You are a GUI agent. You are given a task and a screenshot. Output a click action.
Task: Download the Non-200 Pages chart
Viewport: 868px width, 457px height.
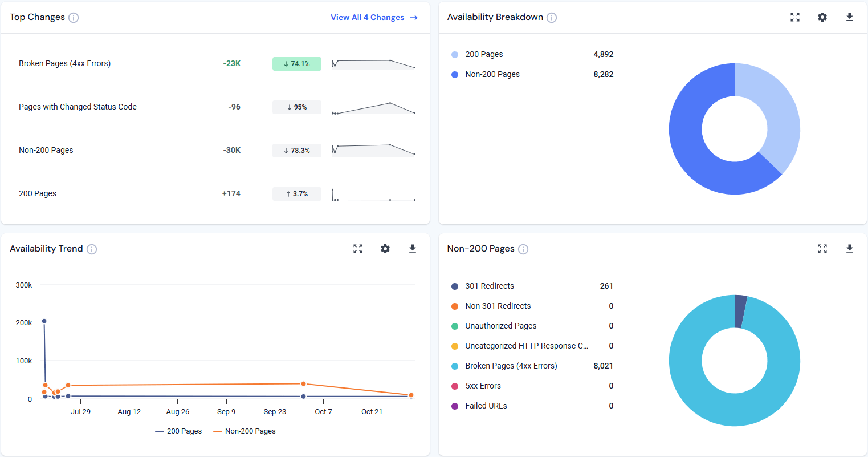click(x=850, y=249)
